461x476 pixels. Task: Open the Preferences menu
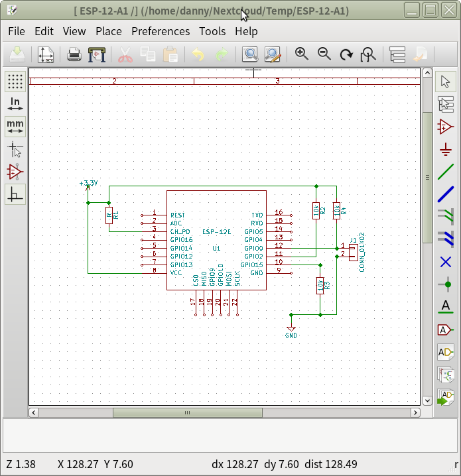(x=161, y=31)
